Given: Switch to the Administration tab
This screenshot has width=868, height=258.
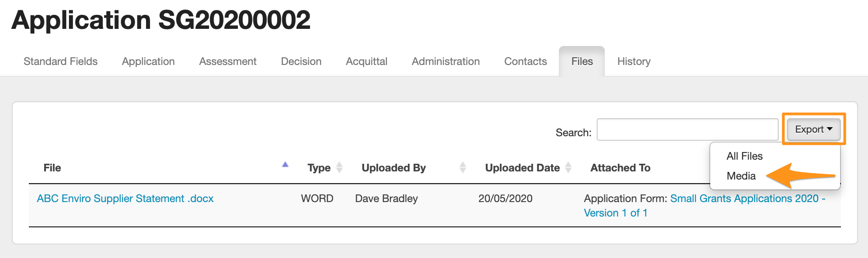Looking at the screenshot, I should coord(446,61).
